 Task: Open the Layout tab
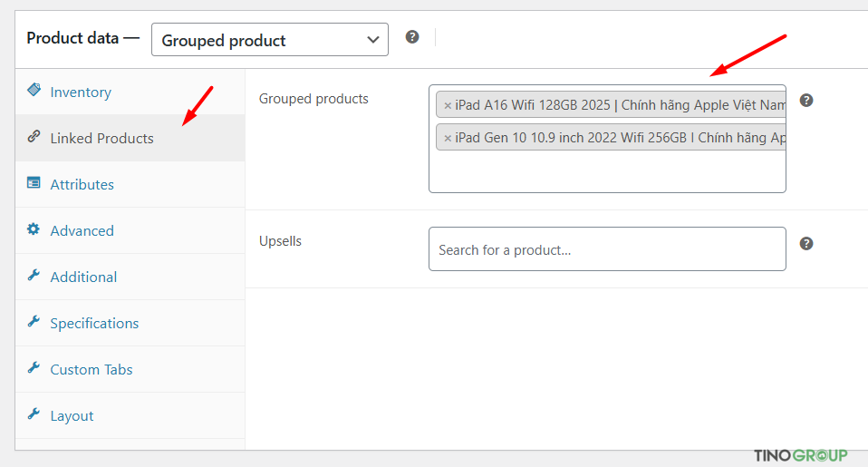(x=130, y=415)
